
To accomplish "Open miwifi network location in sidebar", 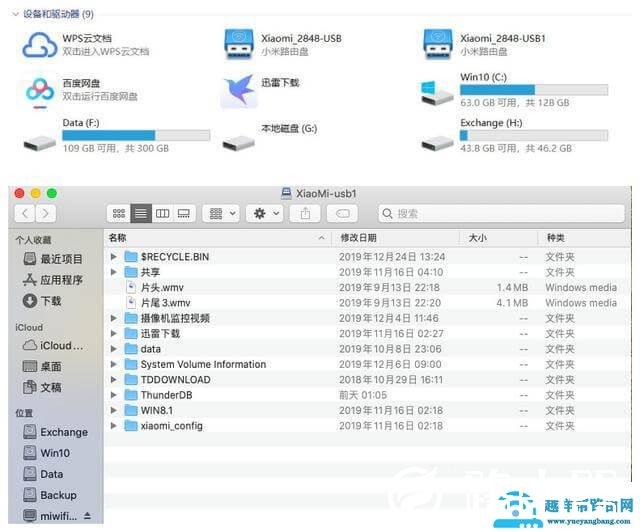I will point(50,516).
